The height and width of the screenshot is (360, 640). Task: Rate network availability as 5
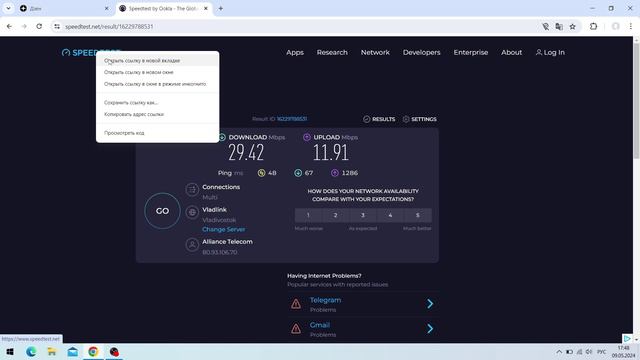[418, 215]
